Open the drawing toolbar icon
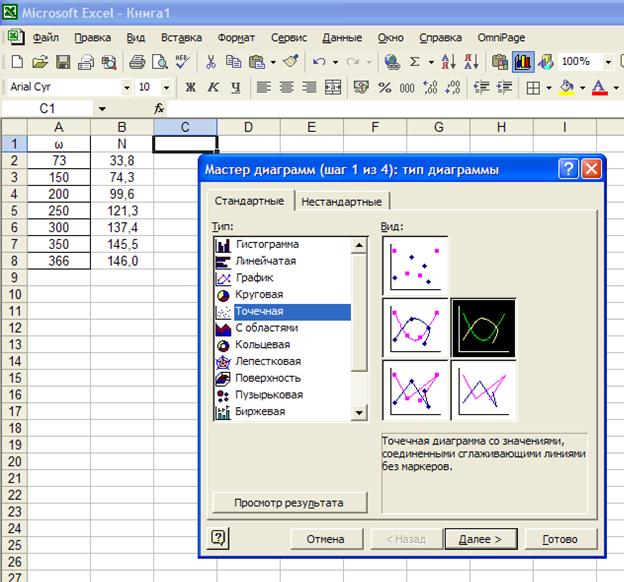Screen dimensions: 624x582 tap(546, 62)
